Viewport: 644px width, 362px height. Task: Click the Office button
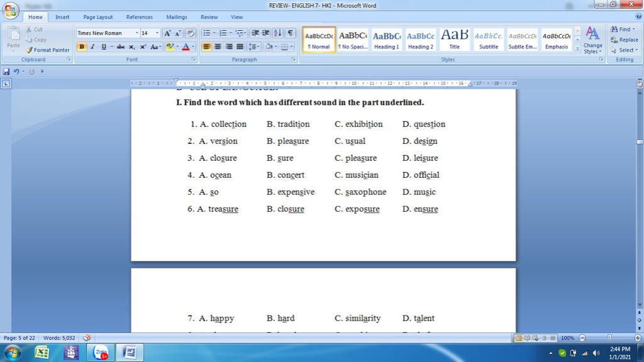click(x=10, y=10)
